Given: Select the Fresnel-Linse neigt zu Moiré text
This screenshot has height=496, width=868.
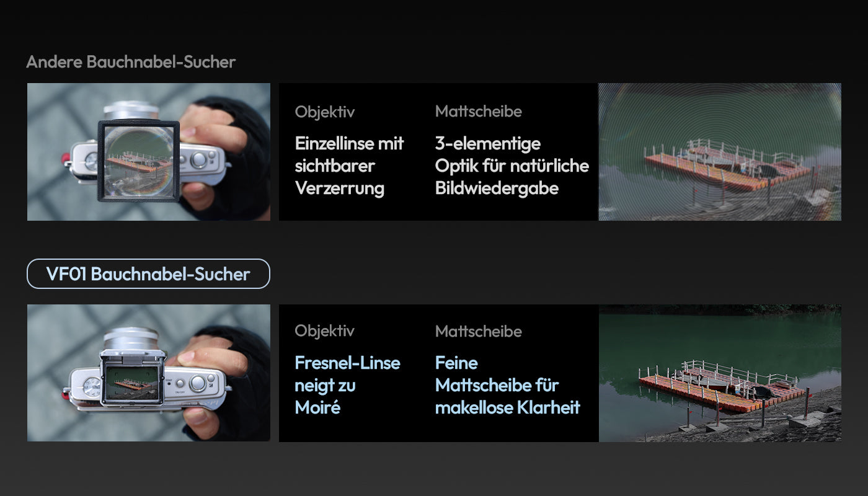Looking at the screenshot, I should point(348,385).
